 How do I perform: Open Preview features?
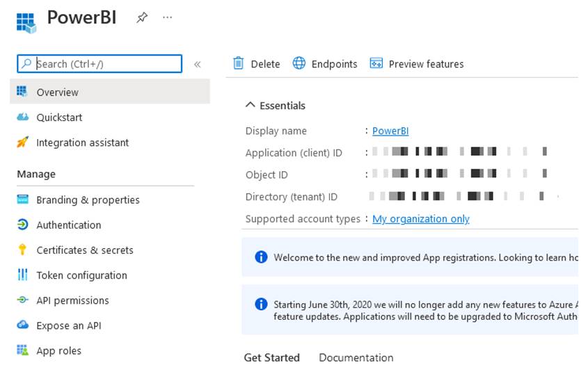(x=417, y=64)
